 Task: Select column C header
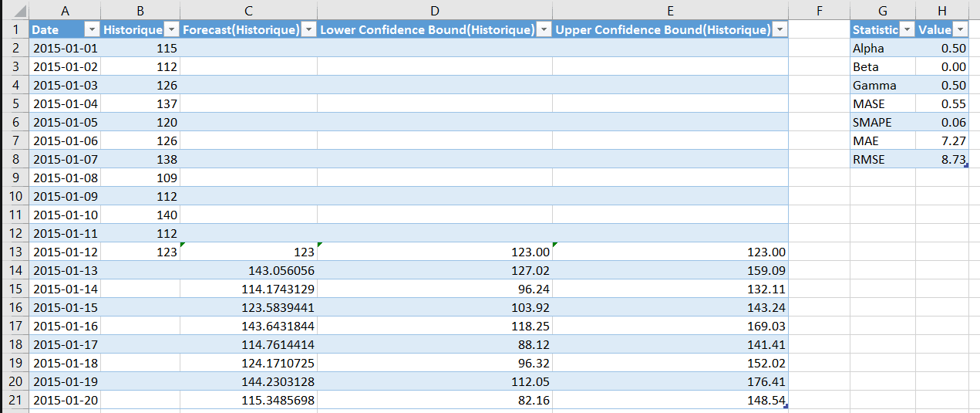248,11
